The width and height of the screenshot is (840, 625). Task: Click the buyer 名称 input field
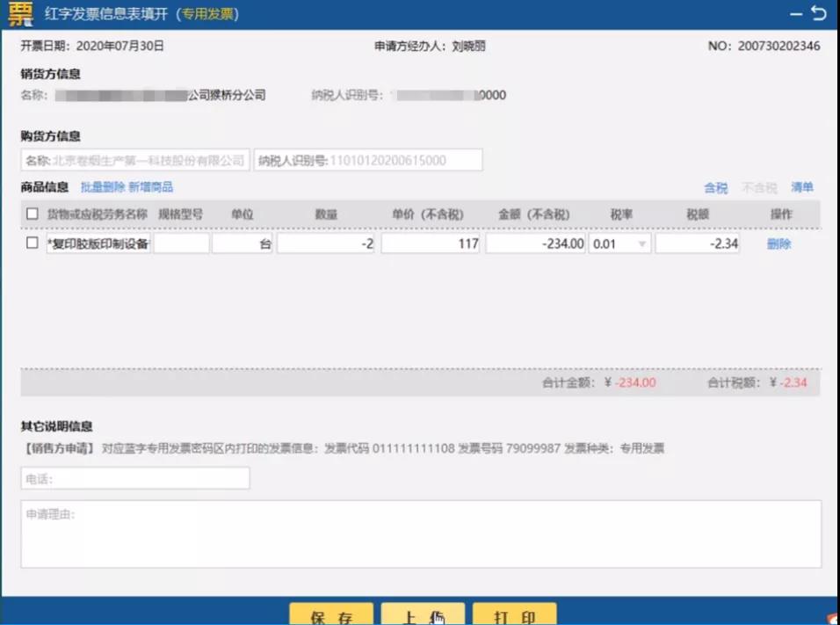(x=135, y=160)
